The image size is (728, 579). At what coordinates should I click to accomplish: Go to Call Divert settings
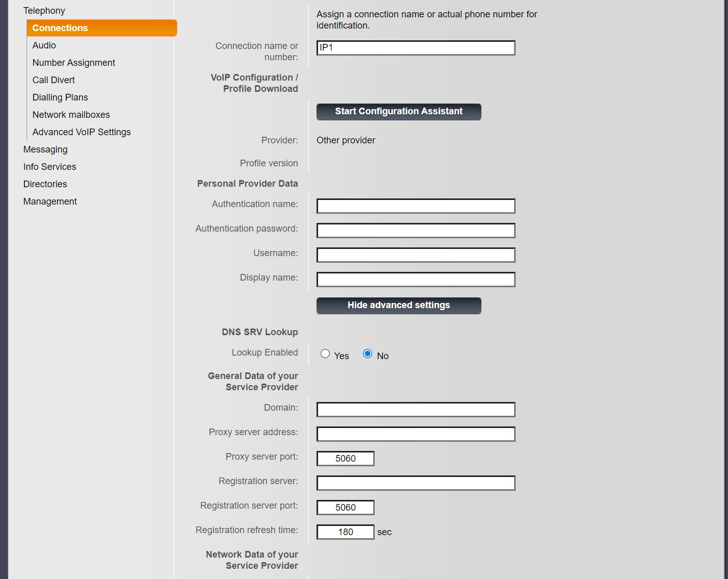(54, 80)
